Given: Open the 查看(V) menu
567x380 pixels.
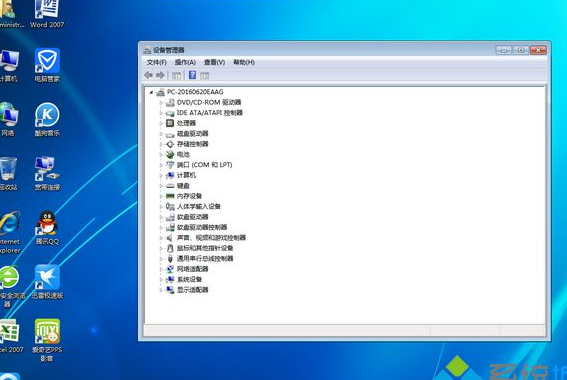Looking at the screenshot, I should point(214,63).
